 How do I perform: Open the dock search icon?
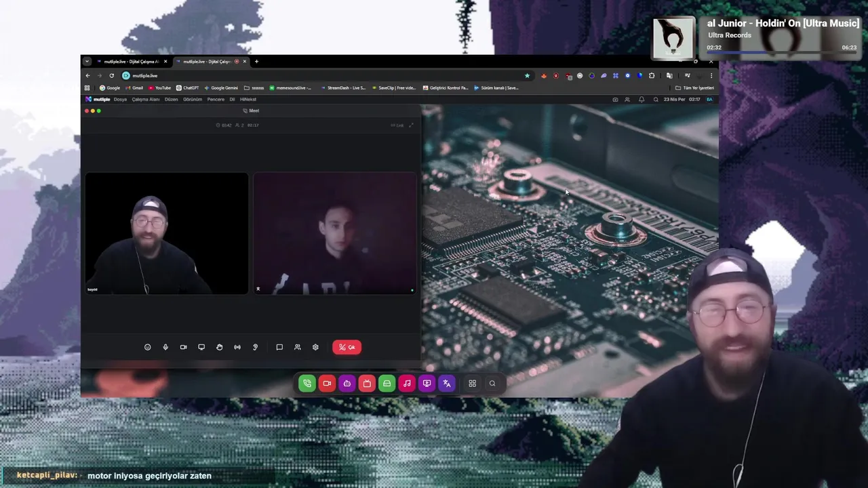point(492,384)
